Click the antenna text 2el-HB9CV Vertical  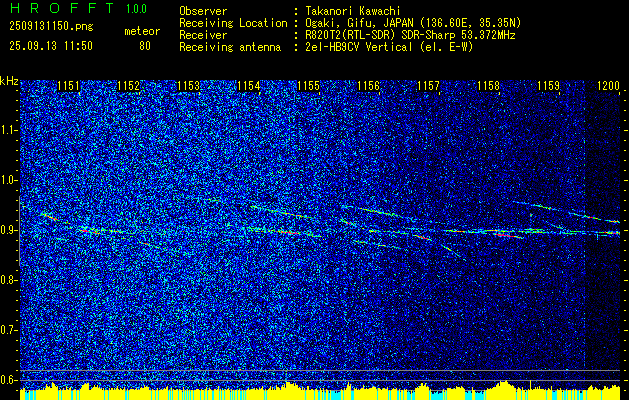359,47
